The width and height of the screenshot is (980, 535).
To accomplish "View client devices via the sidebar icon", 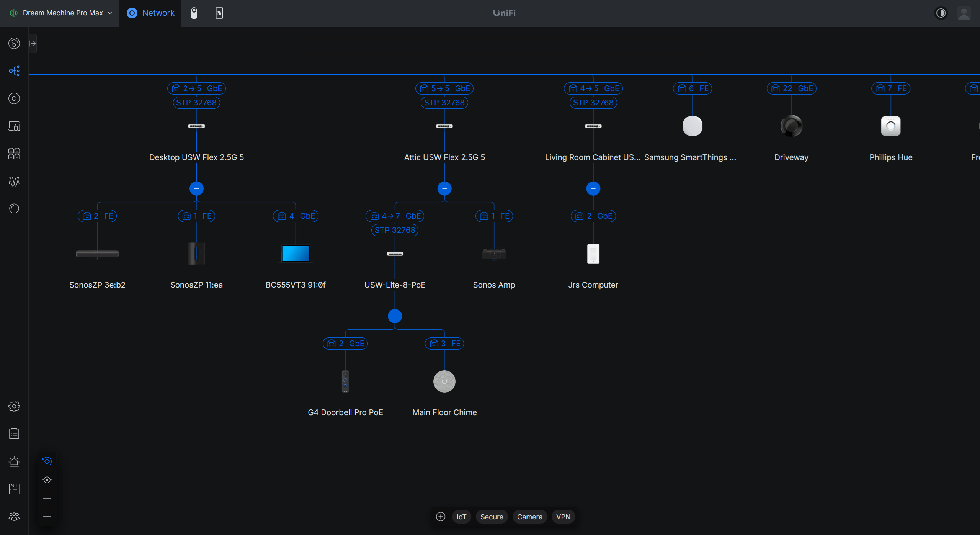I will [x=14, y=126].
